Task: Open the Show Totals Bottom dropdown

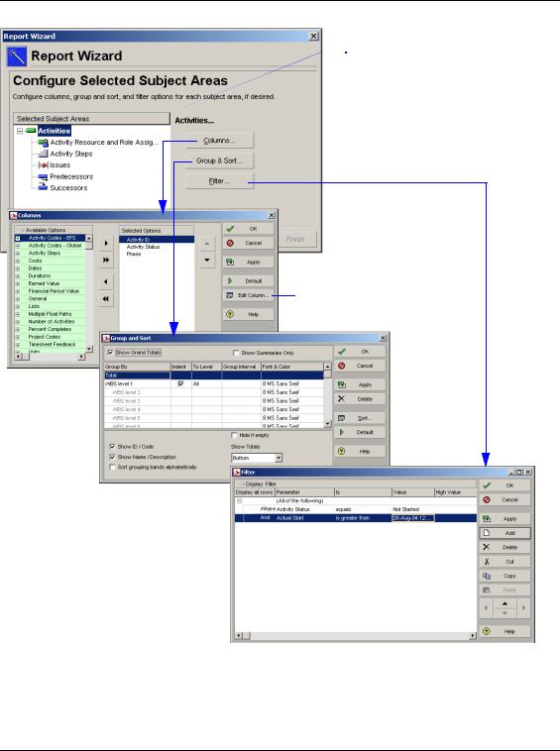Action: point(278,458)
